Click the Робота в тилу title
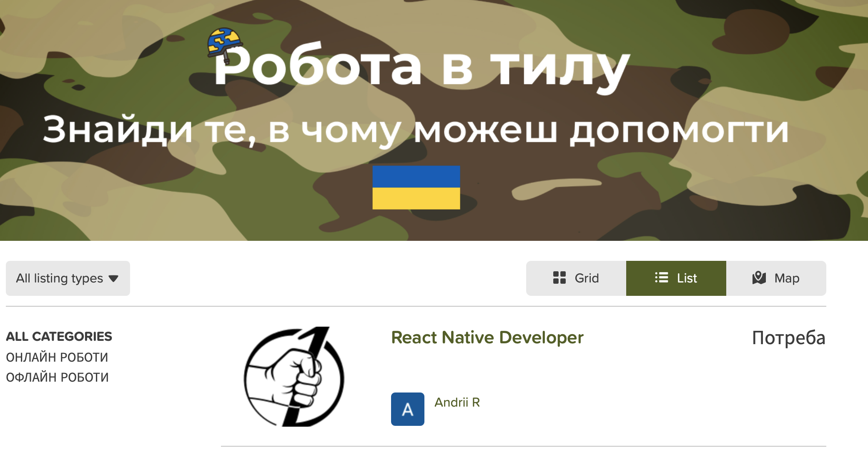This screenshot has height=450, width=868. (x=421, y=67)
